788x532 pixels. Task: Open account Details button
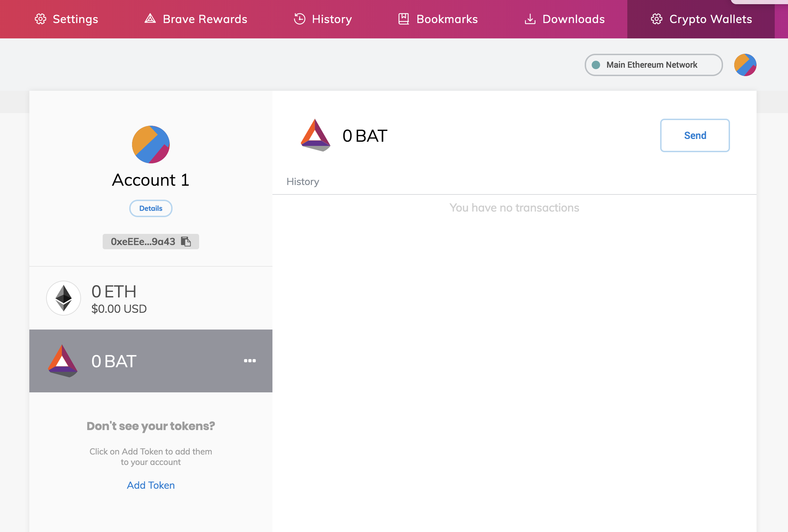pos(151,208)
